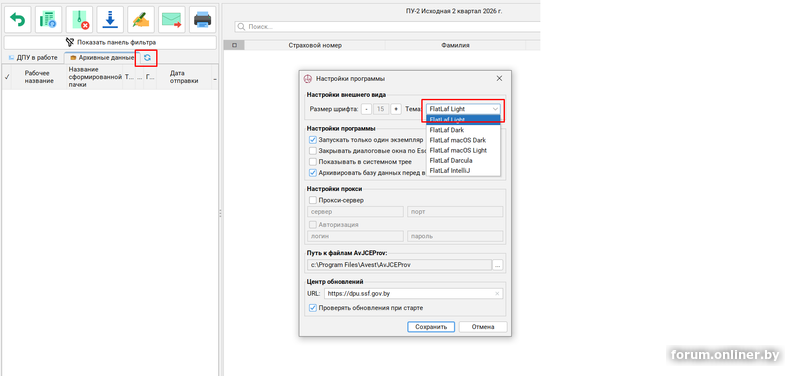This screenshot has height=376, width=800.
Task: Toggle 'Авторизация' checkbox
Action: (x=313, y=224)
